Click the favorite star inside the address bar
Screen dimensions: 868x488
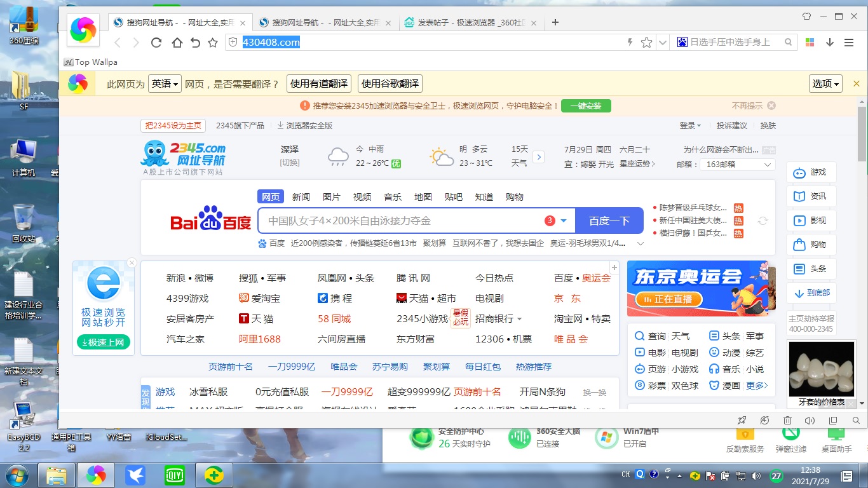[647, 43]
